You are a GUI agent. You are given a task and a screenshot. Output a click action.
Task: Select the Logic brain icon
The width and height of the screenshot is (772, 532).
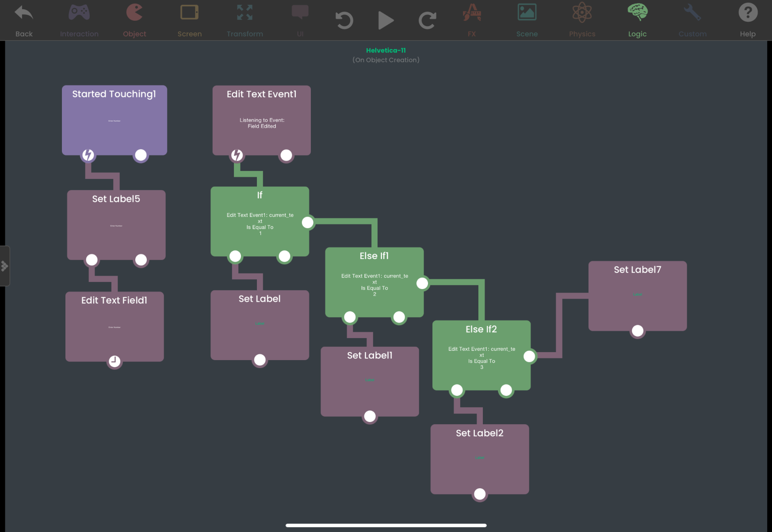(637, 13)
